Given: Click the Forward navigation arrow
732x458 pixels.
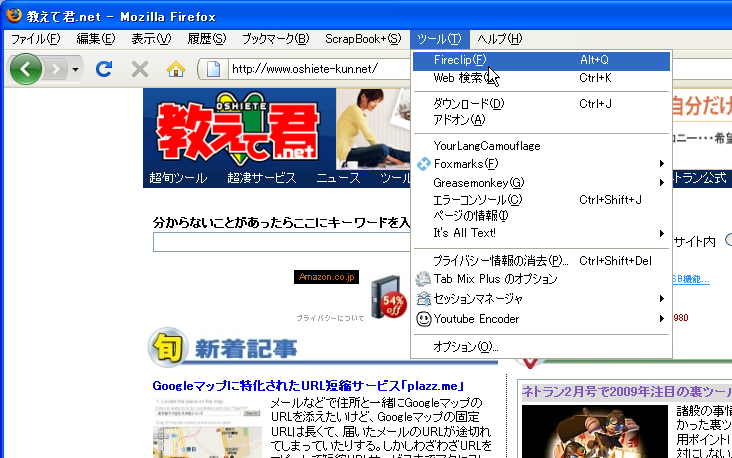Looking at the screenshot, I should pos(55,70).
